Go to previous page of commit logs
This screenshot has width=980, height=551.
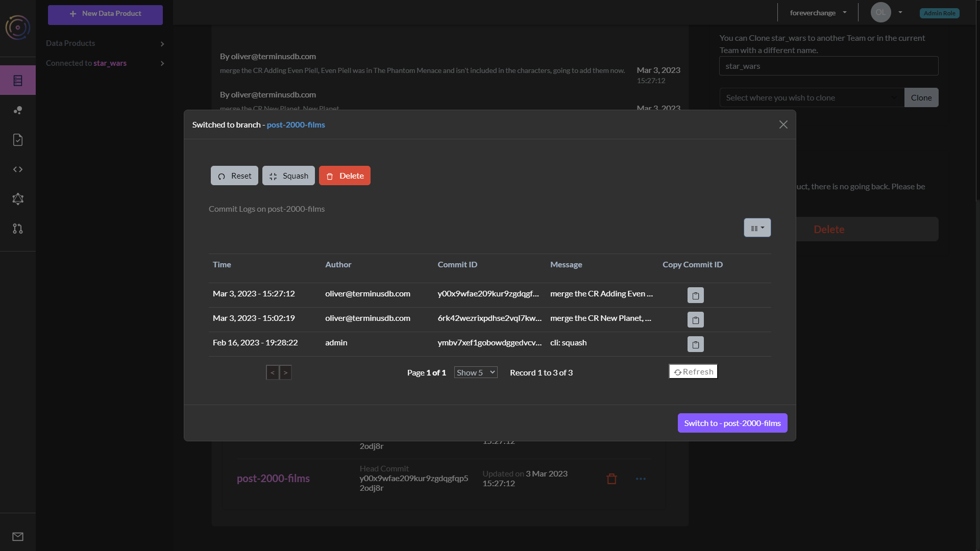(273, 372)
